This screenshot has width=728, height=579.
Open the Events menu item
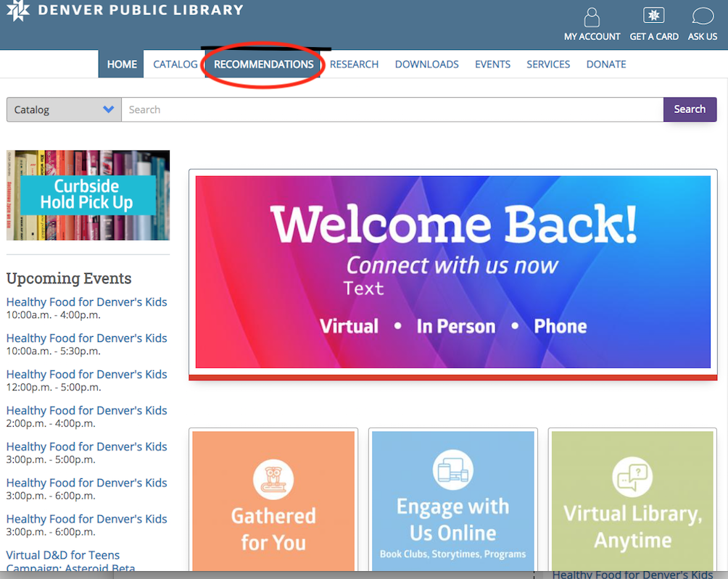492,64
